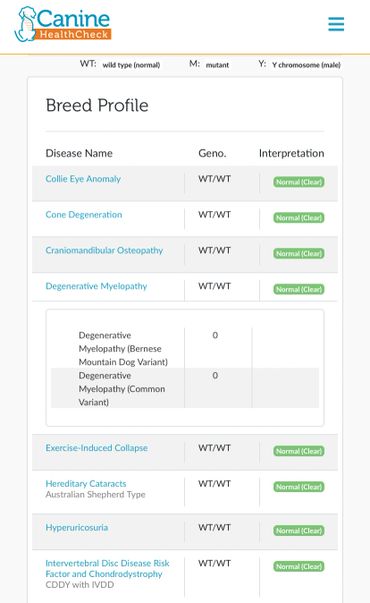370x603 pixels.
Task: Open the hamburger menu icon
Action: [336, 24]
